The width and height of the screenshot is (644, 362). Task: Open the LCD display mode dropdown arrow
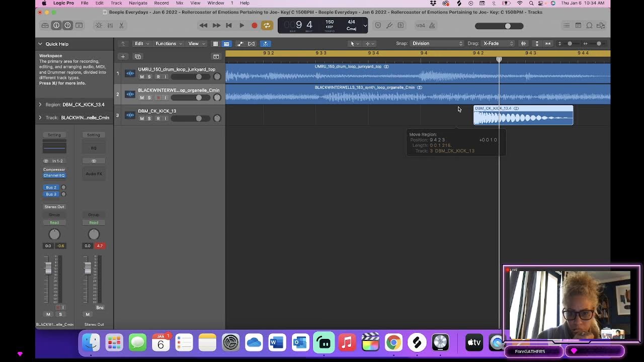click(365, 25)
